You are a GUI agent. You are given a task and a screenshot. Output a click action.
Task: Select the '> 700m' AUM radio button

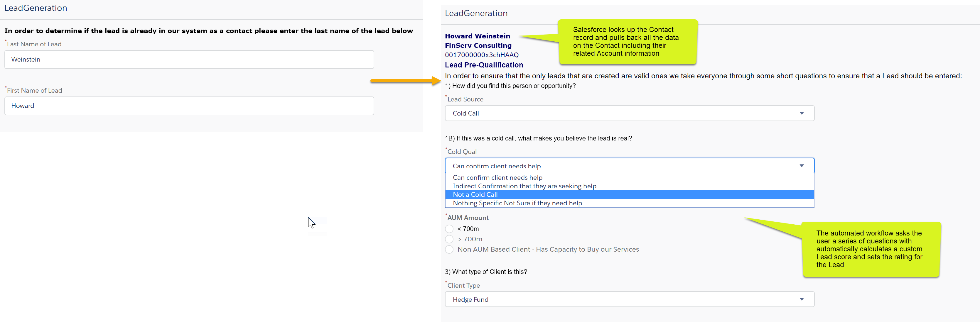[x=449, y=239]
